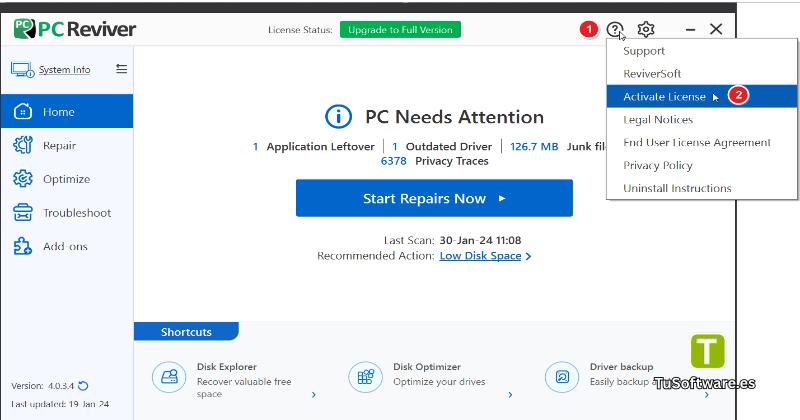The image size is (800, 420).
Task: Click the info icon beside PC Needs Attention
Action: pyautogui.click(x=338, y=117)
